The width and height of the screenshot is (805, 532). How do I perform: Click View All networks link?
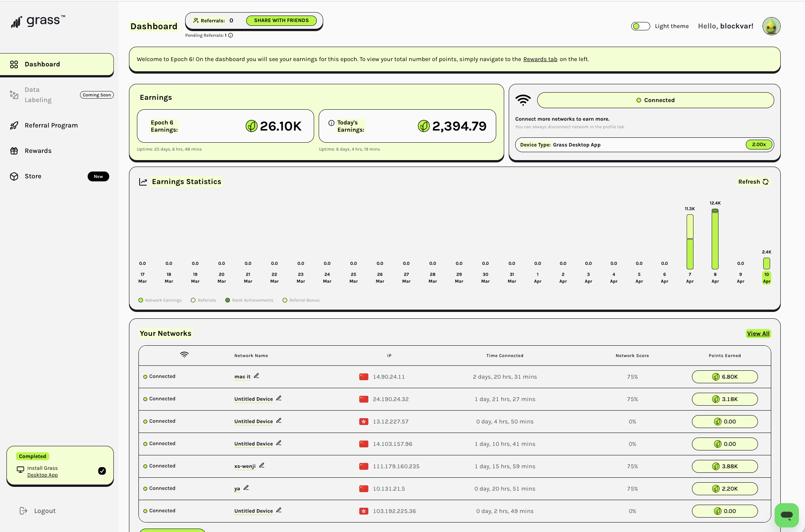pyautogui.click(x=758, y=334)
